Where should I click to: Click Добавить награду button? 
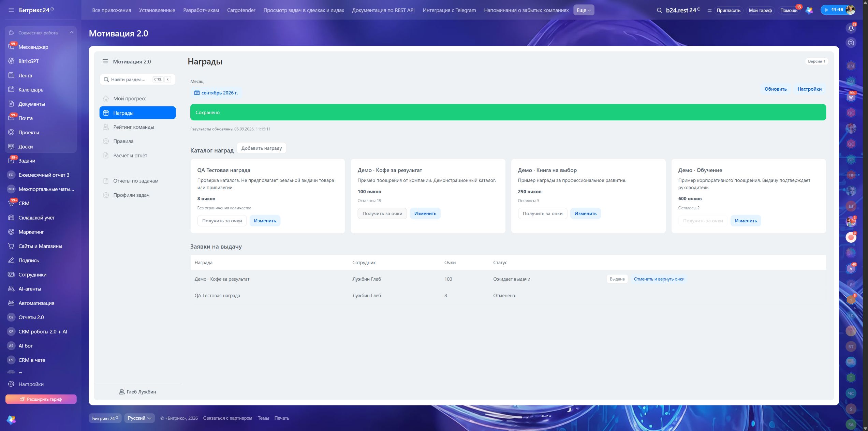tap(261, 148)
